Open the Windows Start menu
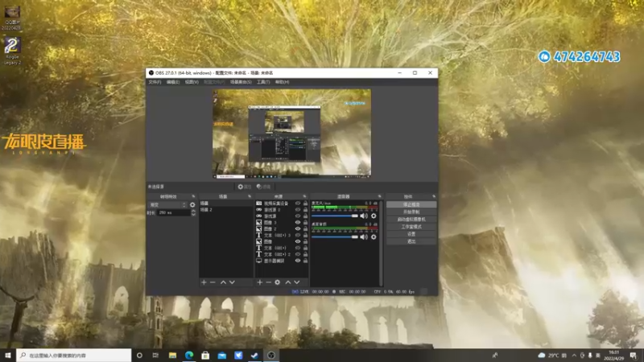644x362 pixels. [8, 356]
